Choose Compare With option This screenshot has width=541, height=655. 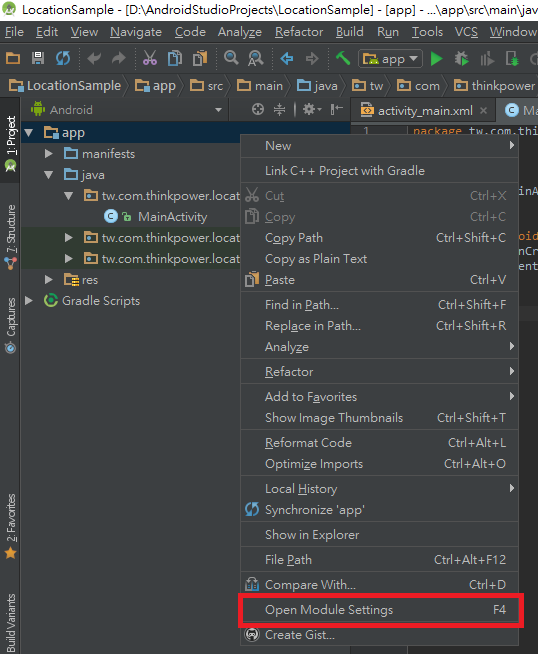tap(379, 584)
